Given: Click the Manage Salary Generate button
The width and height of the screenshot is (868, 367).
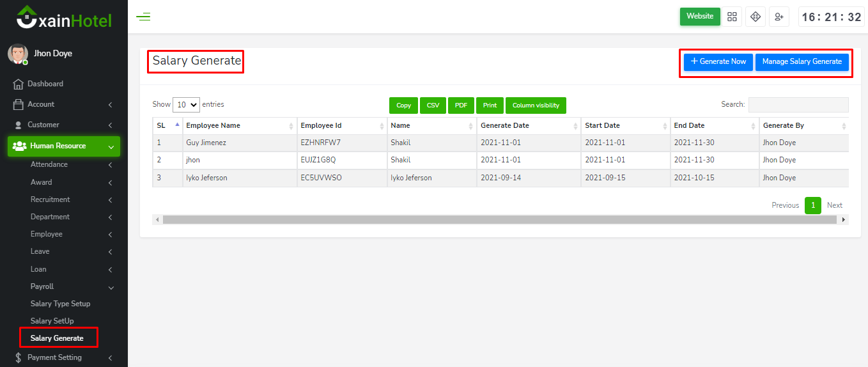Looking at the screenshot, I should click(802, 62).
